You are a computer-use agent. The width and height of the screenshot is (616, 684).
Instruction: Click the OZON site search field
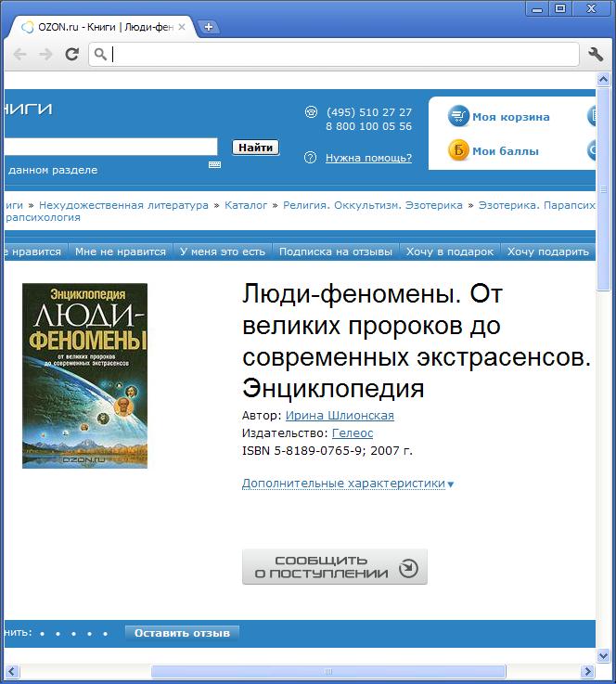[110, 147]
